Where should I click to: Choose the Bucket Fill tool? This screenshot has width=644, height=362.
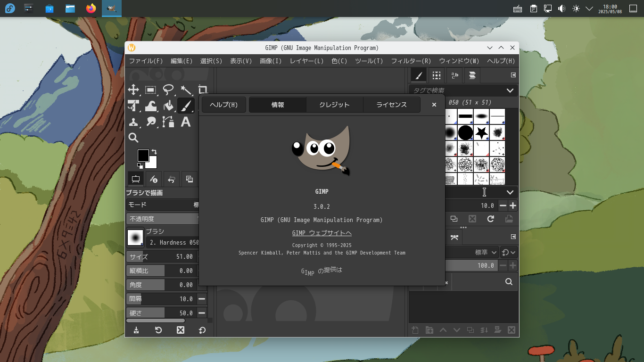coord(168,106)
